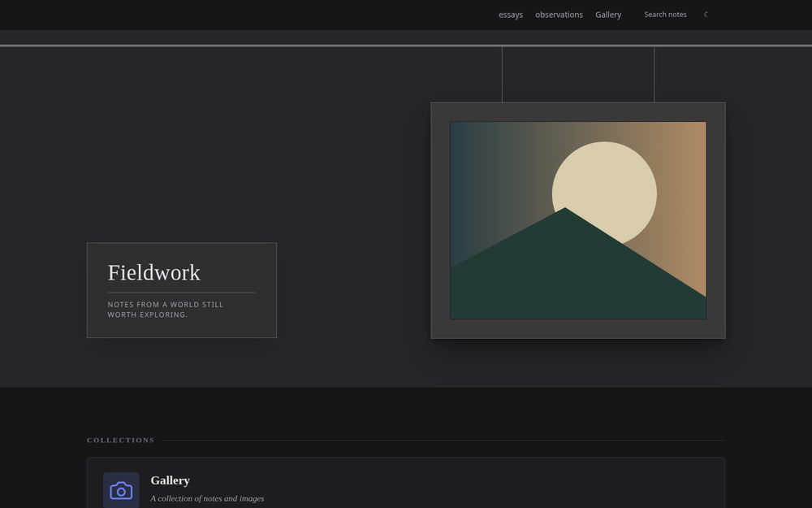Image resolution: width=812 pixels, height=508 pixels.
Task: Click 'A collection of notes and images' description
Action: (207, 499)
